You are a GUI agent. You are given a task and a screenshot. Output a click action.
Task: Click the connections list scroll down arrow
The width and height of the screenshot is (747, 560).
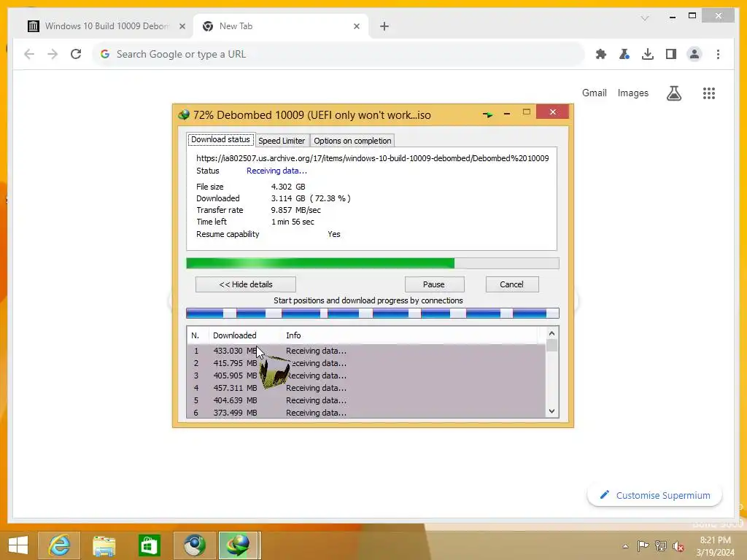pos(551,411)
